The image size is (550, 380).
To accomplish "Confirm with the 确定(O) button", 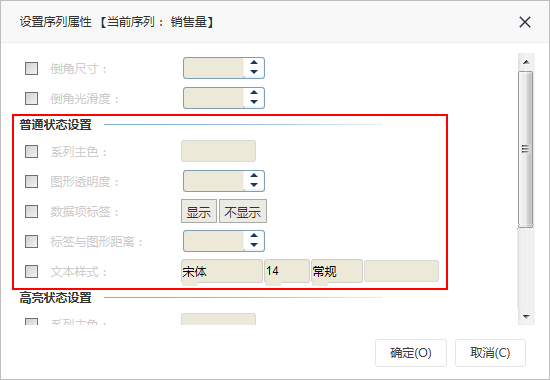I will (x=411, y=353).
